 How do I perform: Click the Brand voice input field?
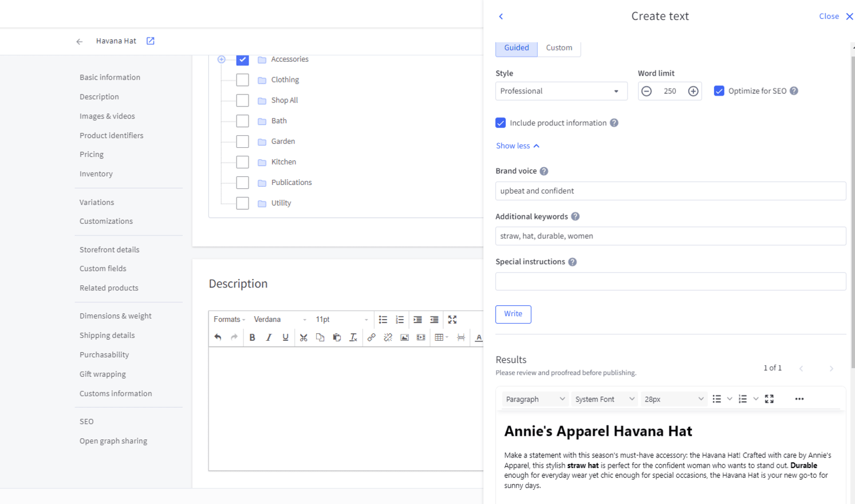coord(671,191)
